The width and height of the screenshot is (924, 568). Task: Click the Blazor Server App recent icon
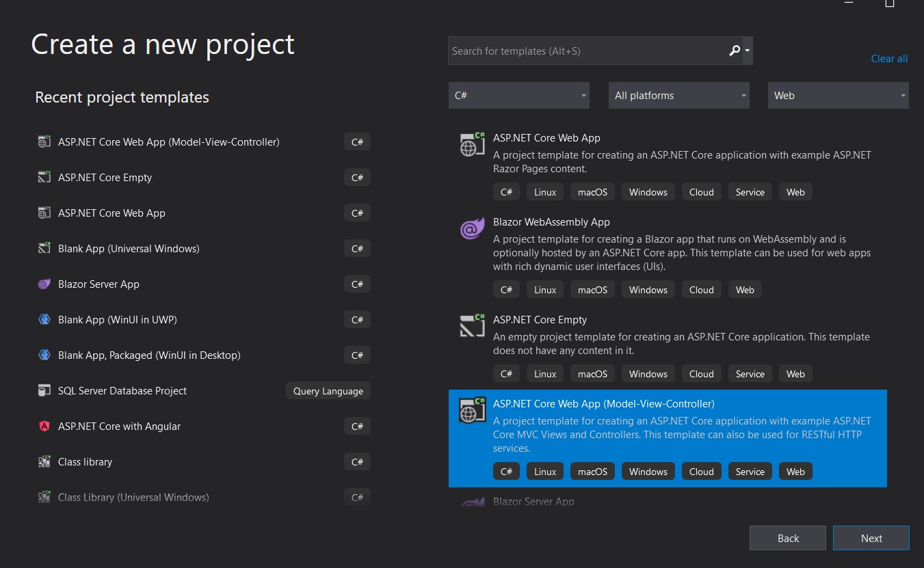(44, 284)
